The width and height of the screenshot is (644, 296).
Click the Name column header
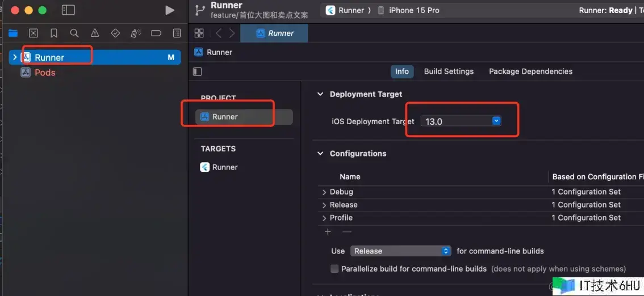[350, 177]
